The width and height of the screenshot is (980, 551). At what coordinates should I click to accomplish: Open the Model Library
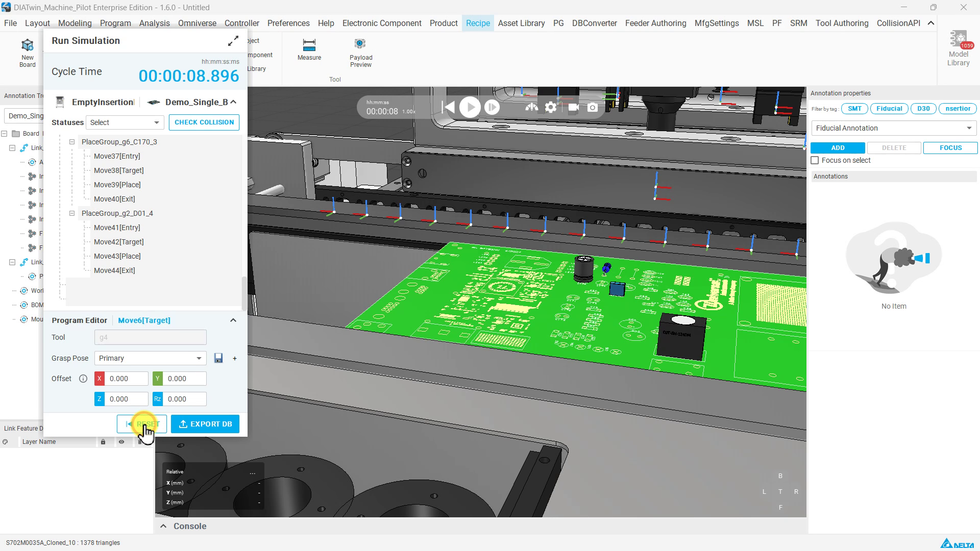click(x=958, y=48)
